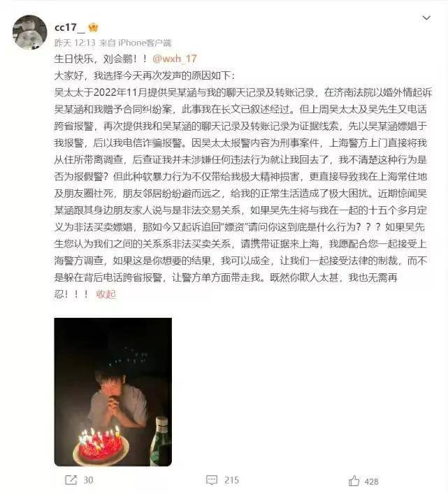Open the birthday cake photo thumbnail

pos(113,392)
